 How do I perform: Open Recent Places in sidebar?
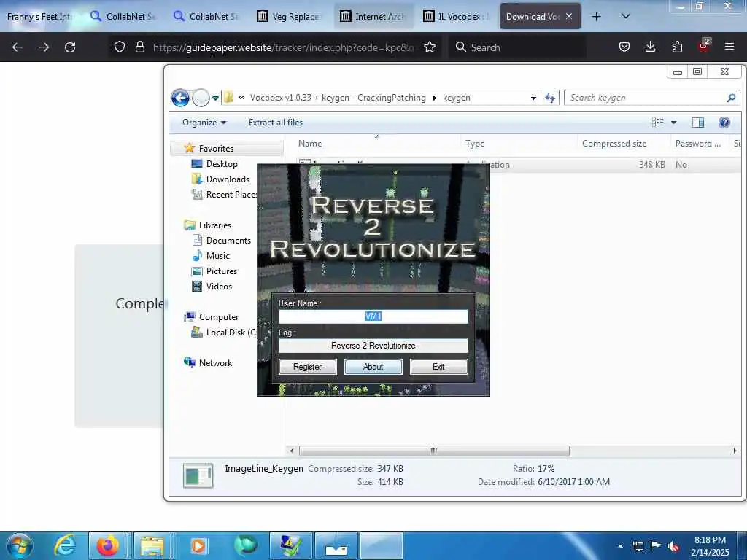[x=224, y=194]
